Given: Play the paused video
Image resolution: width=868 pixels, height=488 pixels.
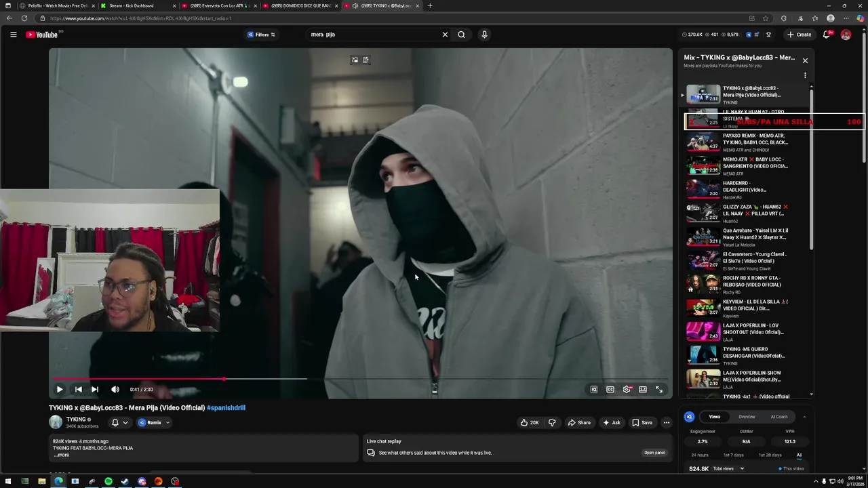Looking at the screenshot, I should (59, 389).
